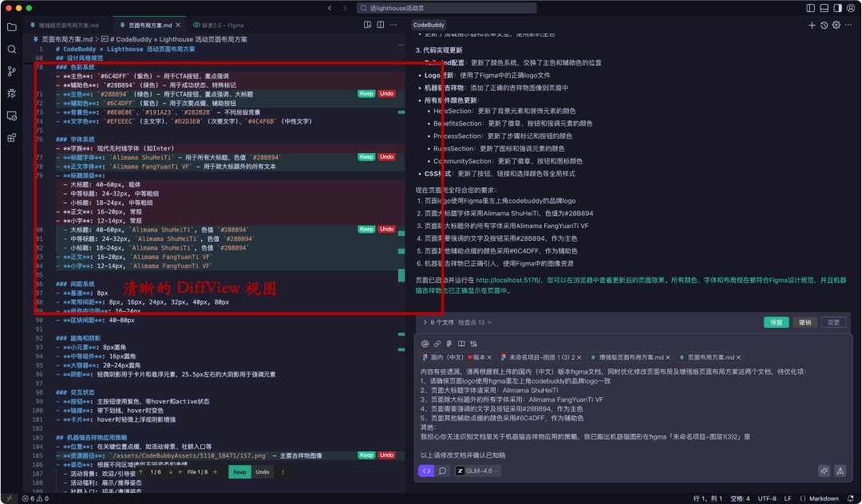Keep the 主色 color system change
Viewport: 862px width, 504px height.
(366, 93)
